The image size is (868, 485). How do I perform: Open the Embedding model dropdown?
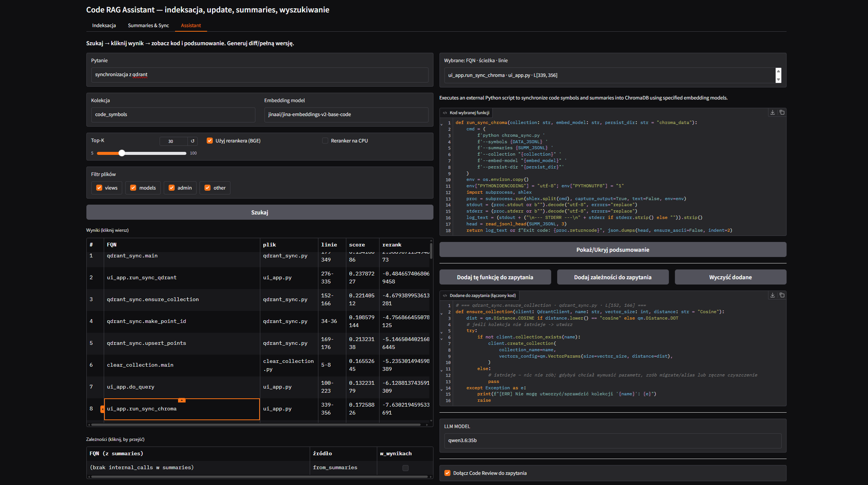(x=346, y=115)
